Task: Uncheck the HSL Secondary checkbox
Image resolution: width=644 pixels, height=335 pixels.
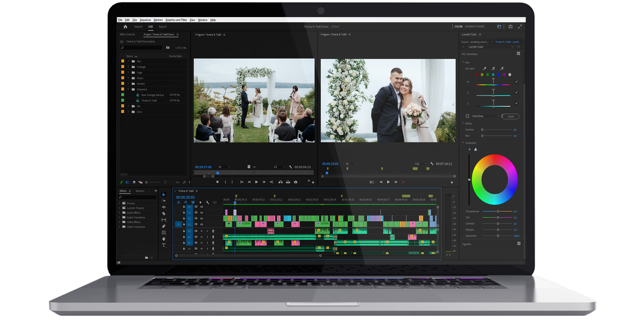Action: pyautogui.click(x=518, y=53)
